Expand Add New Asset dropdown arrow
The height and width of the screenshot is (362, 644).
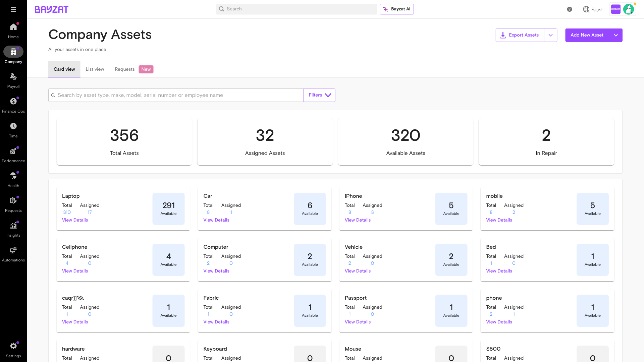(616, 35)
